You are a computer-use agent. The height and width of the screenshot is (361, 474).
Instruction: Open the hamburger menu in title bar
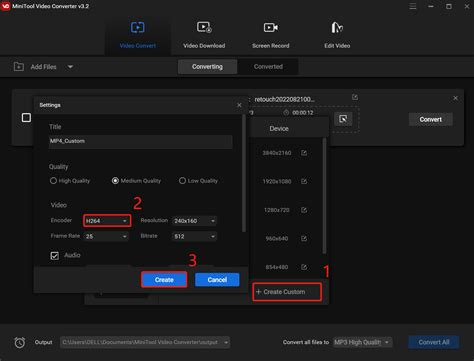pos(413,6)
